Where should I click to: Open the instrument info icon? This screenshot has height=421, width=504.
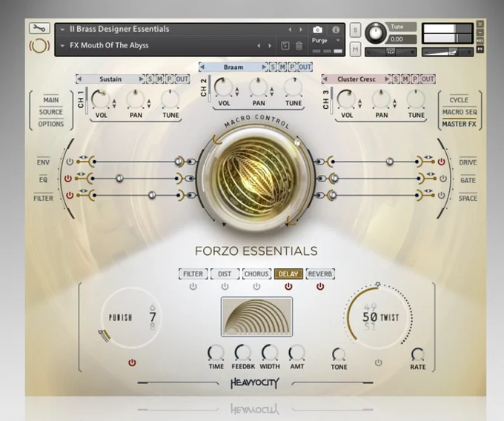pyautogui.click(x=336, y=30)
